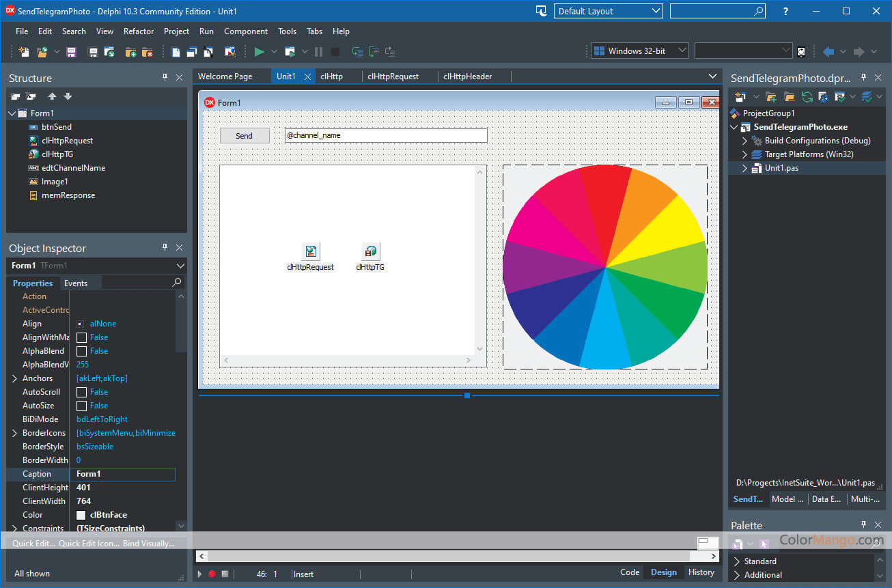Click the Open Project toolbar icon

tap(109, 52)
